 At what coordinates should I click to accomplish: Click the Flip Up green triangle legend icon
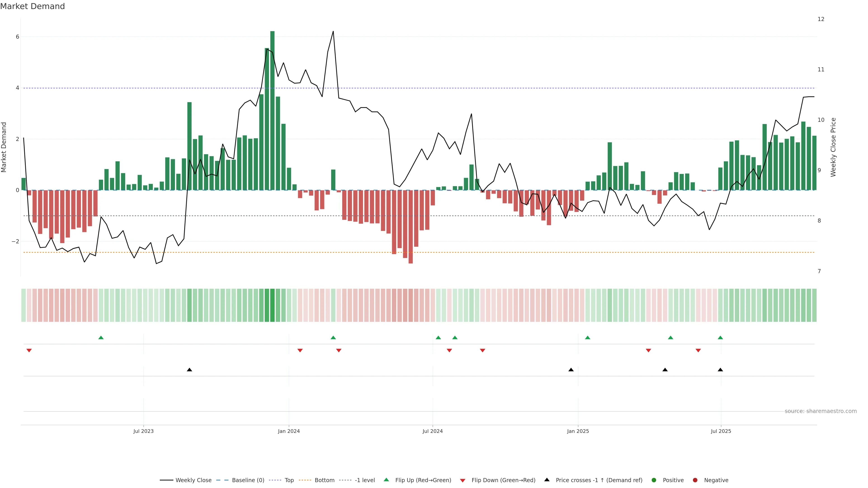pos(386,480)
